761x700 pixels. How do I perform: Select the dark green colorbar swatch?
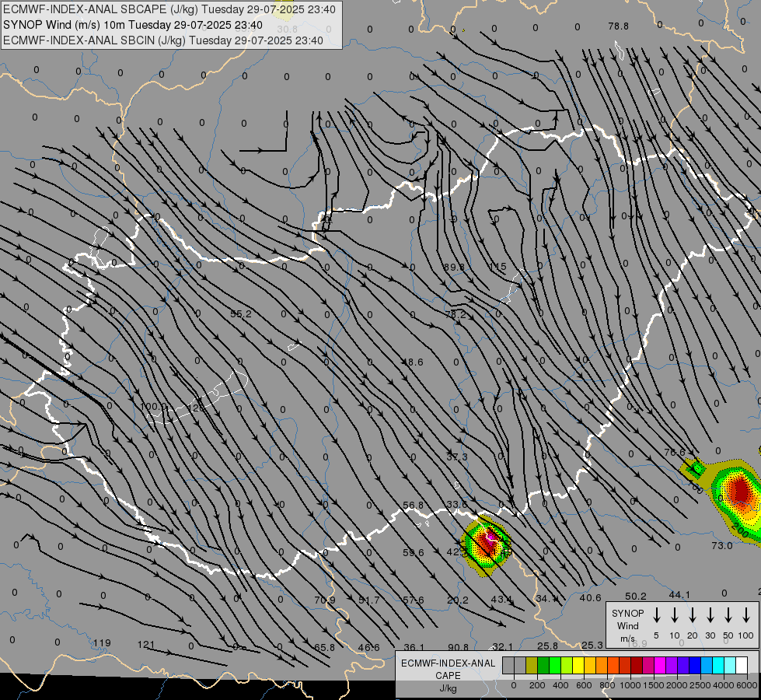pyautogui.click(x=543, y=666)
